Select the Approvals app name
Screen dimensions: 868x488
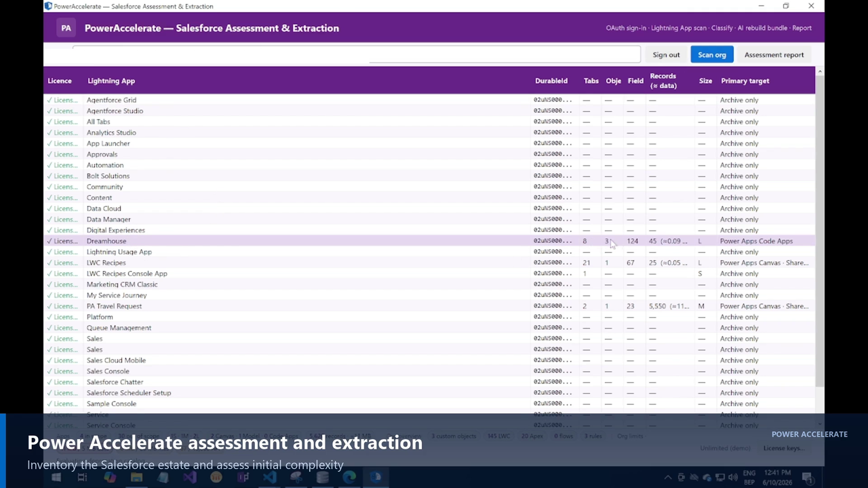coord(102,155)
